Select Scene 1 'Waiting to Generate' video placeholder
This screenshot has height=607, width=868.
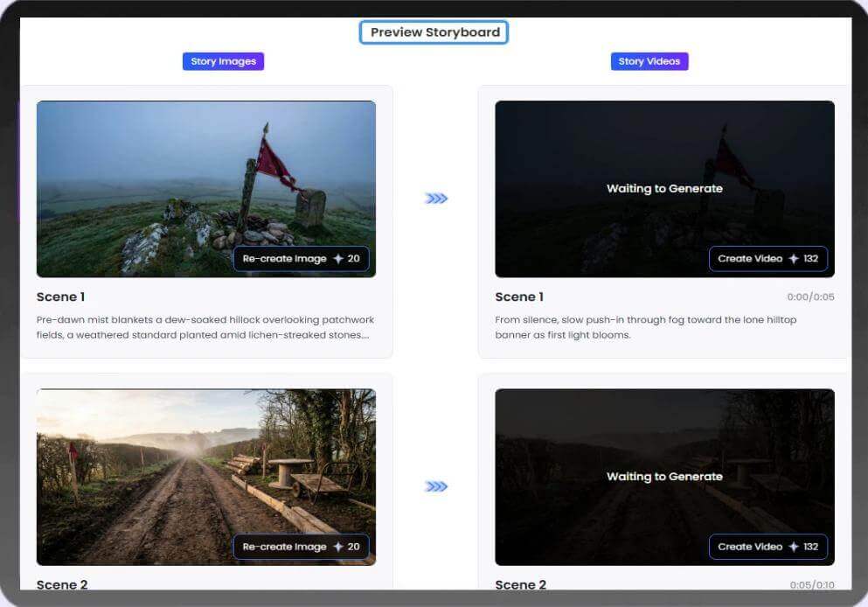[x=664, y=188]
